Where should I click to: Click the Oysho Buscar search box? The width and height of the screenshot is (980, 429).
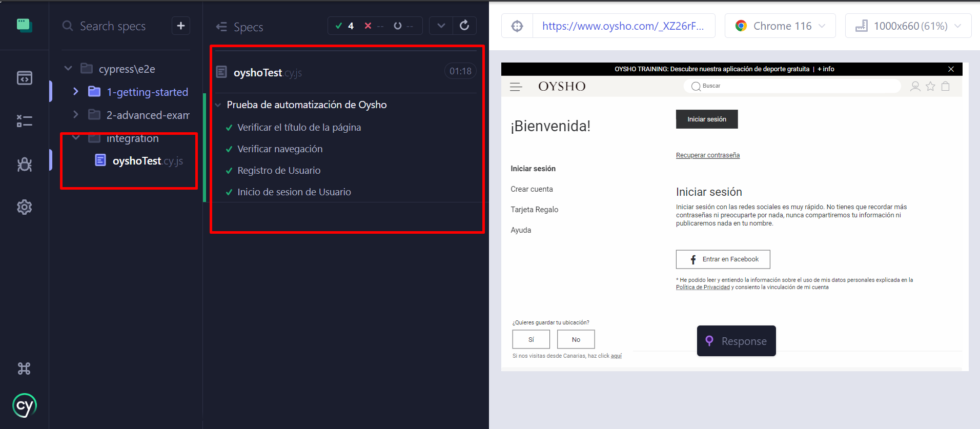pyautogui.click(x=792, y=86)
